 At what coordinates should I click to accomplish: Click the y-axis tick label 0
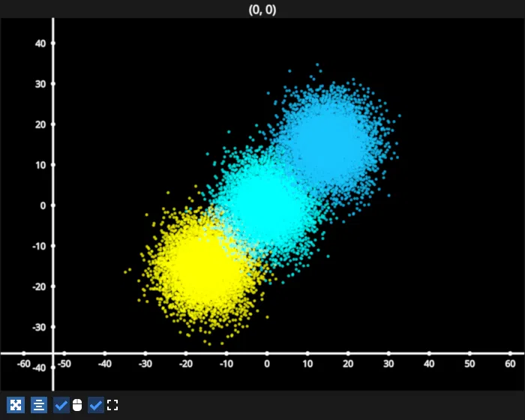click(x=43, y=205)
